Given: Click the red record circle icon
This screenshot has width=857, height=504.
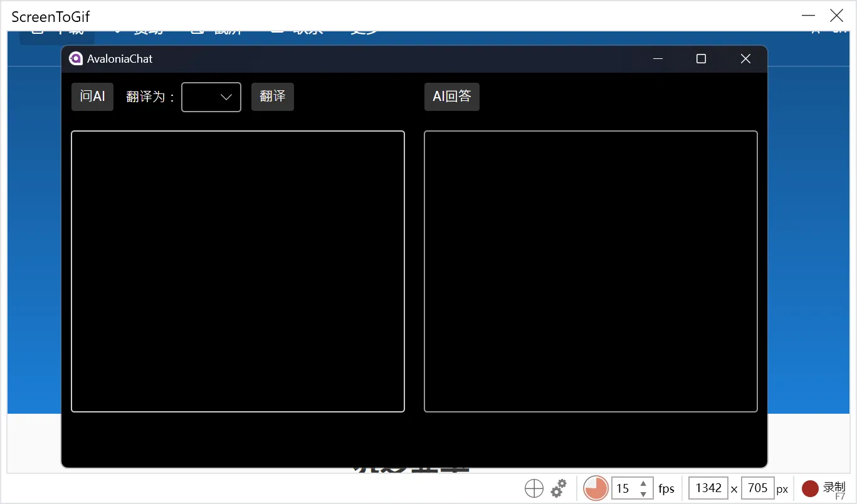Looking at the screenshot, I should click(810, 488).
